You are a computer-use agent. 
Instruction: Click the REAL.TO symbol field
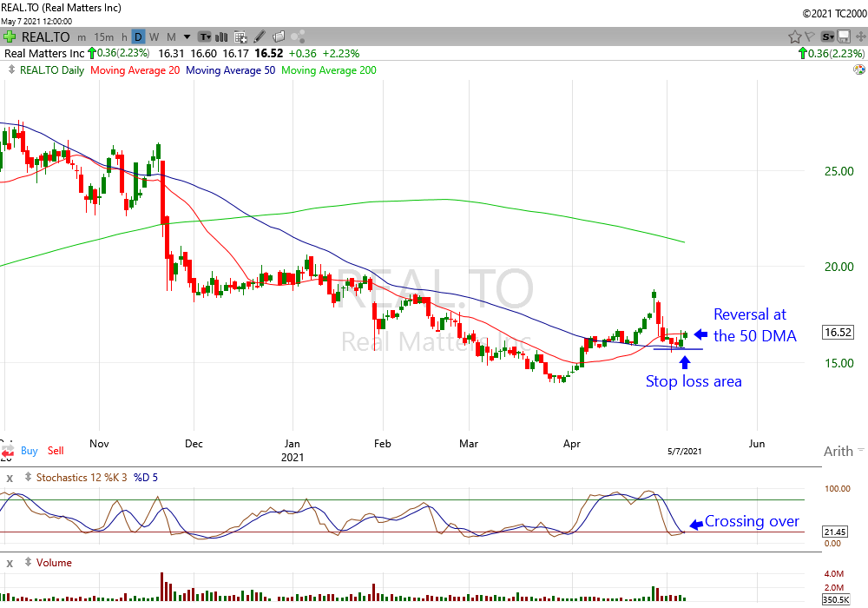(x=45, y=37)
